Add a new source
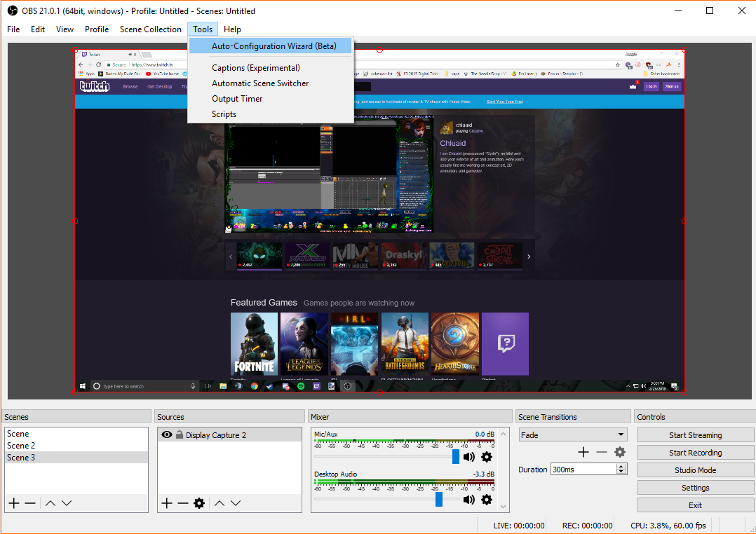 166,503
